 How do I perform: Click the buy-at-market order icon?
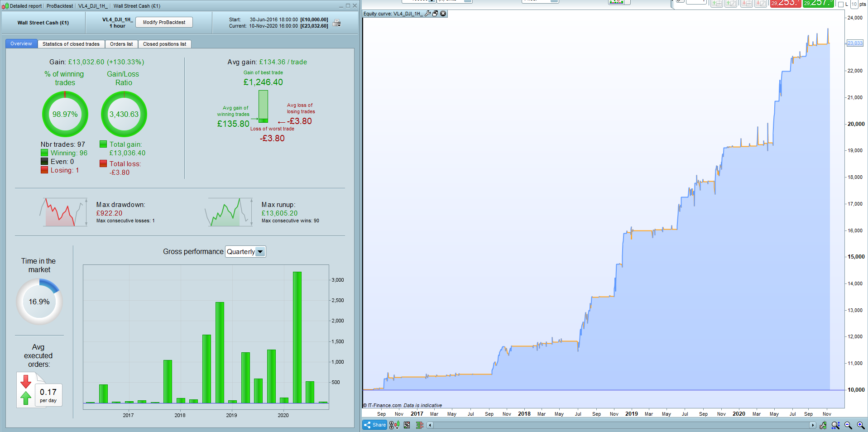click(x=717, y=3)
